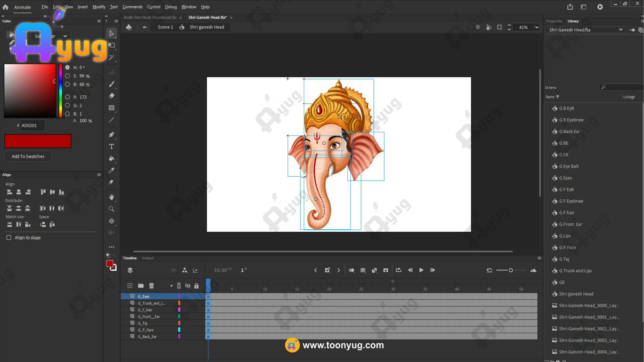Select the Text tool
644x362 pixels.
tap(112, 146)
